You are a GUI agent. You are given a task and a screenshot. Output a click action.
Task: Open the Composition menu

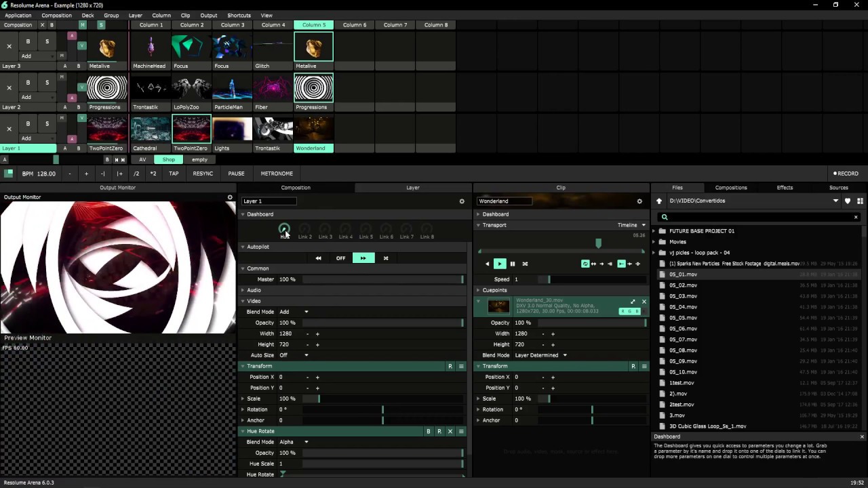tap(56, 15)
